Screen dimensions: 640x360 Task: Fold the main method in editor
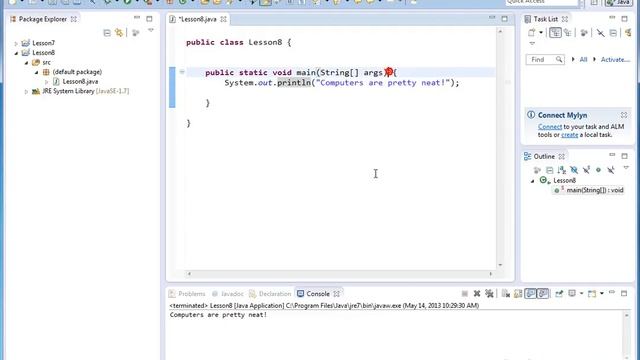pos(182,72)
